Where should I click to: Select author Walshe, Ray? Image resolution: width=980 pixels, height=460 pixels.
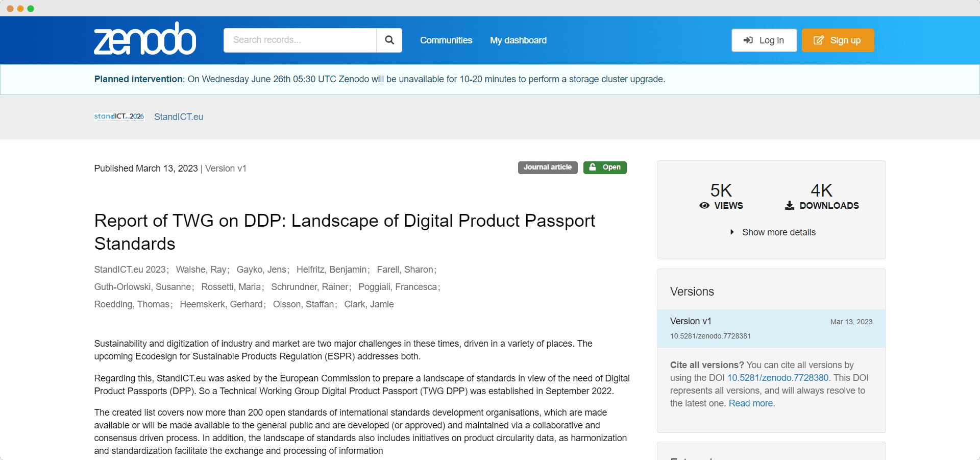click(201, 270)
